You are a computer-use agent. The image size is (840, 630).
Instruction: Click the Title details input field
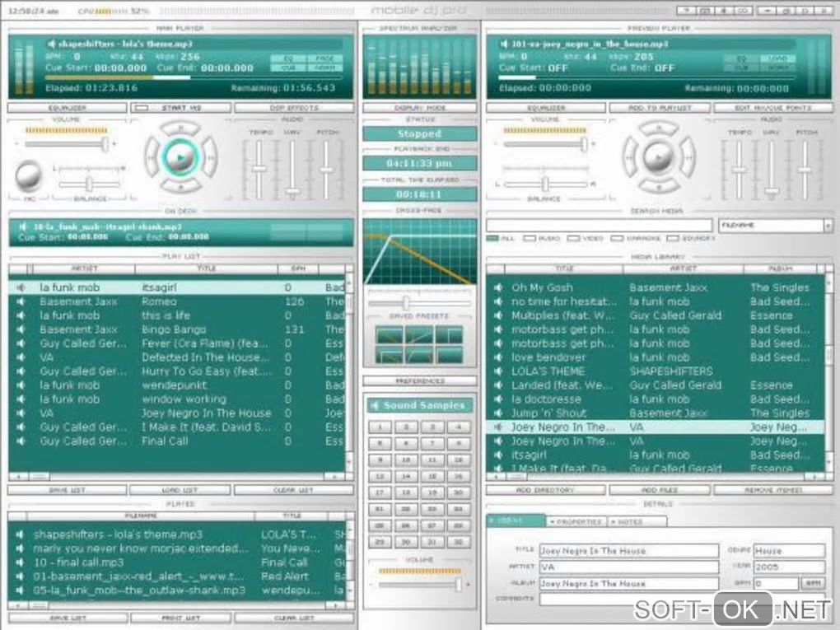(x=629, y=551)
